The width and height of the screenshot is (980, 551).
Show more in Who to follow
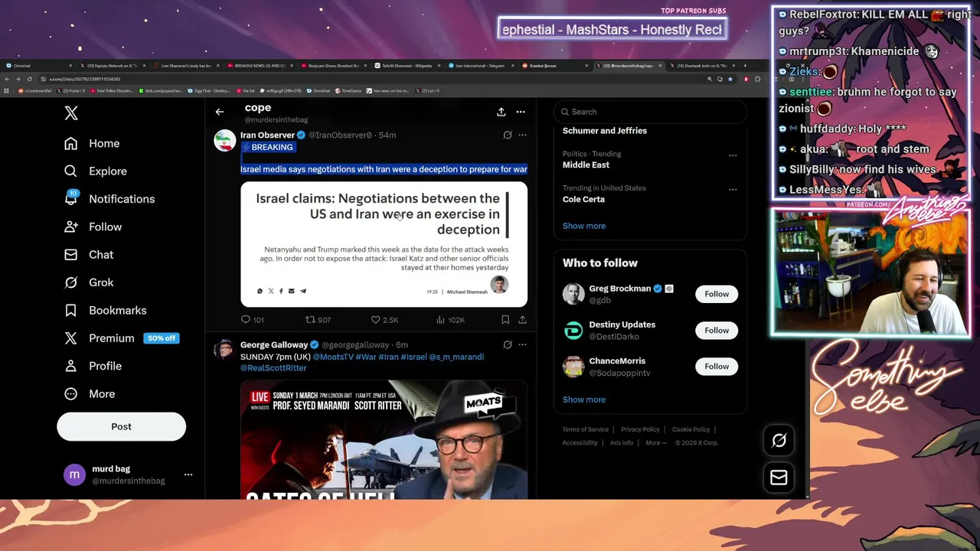[x=584, y=399]
